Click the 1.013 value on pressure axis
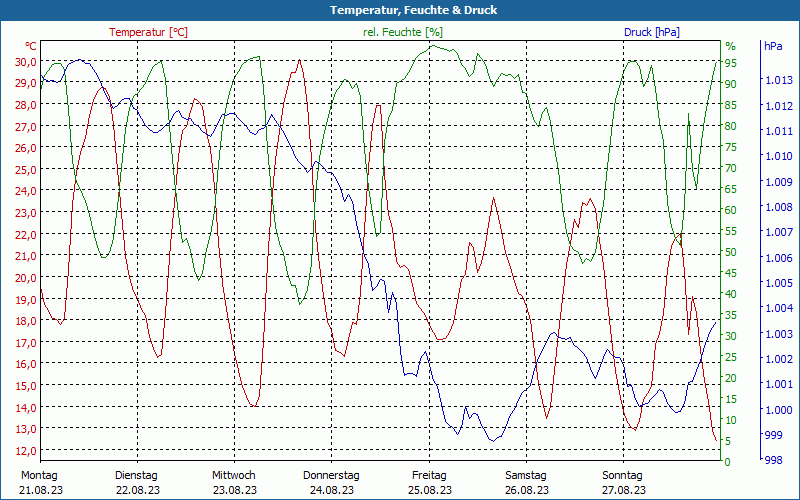The height and width of the screenshot is (500, 800). 777,80
